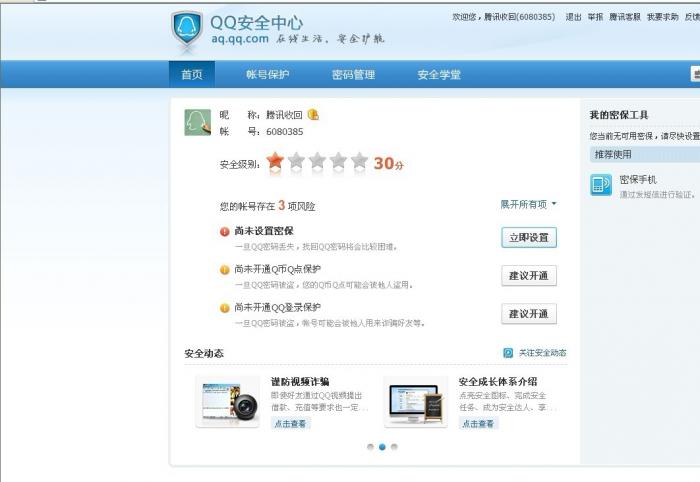Click the 关注安全动态 link
The height and width of the screenshot is (482, 700).
point(542,353)
